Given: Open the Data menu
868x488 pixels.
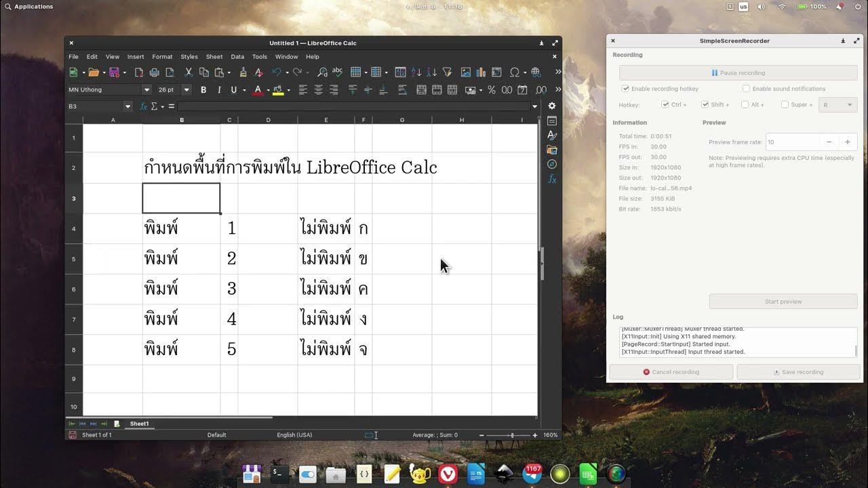Looking at the screenshot, I should 237,57.
